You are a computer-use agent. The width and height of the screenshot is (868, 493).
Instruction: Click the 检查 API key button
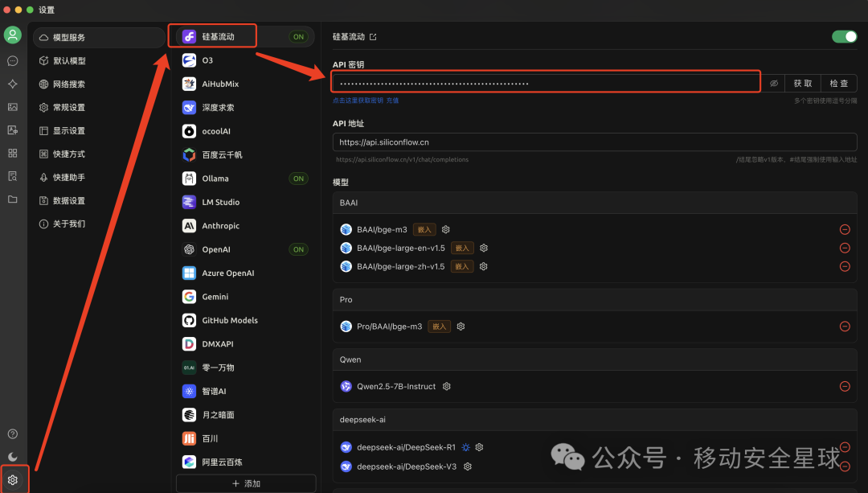(x=838, y=83)
